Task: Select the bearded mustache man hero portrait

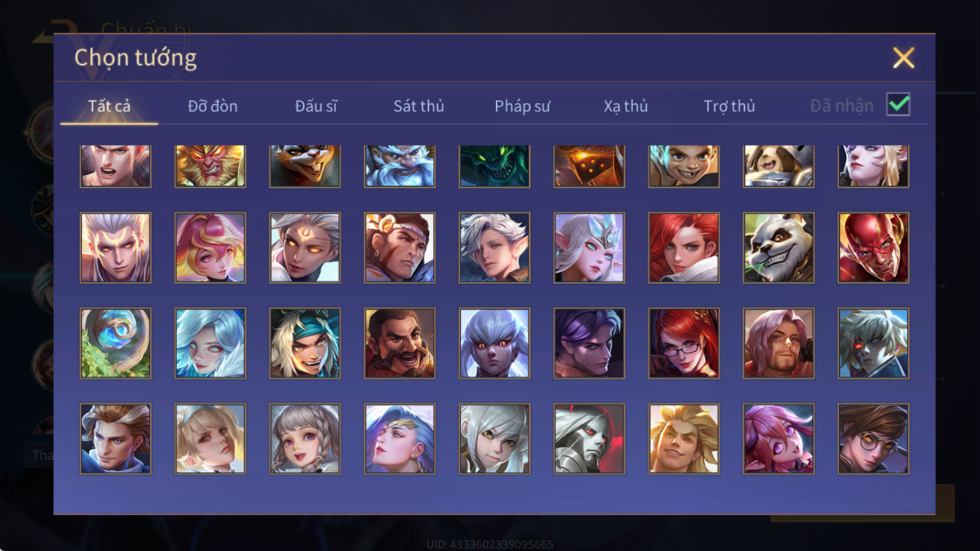Action: click(399, 343)
